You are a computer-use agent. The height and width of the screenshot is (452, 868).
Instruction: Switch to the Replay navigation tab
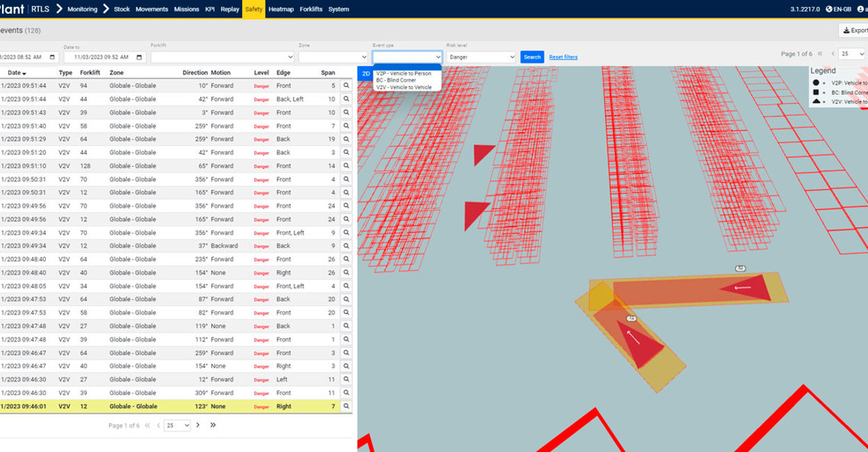pos(230,9)
